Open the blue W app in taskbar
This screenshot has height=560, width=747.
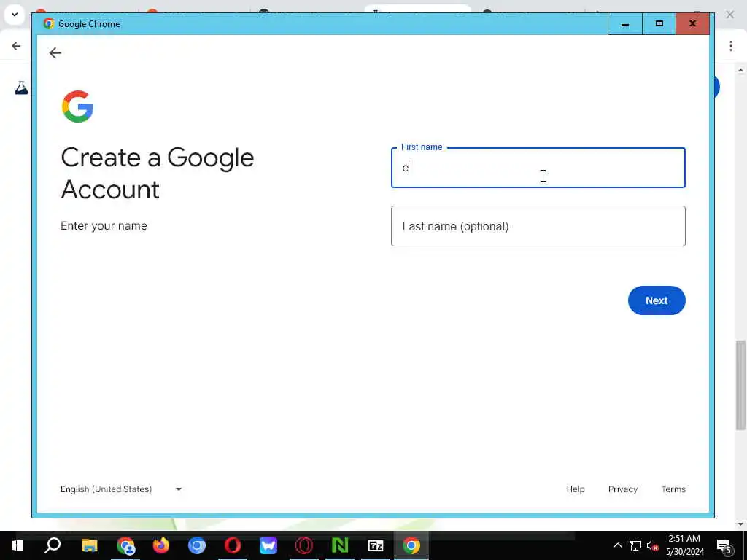(268, 545)
